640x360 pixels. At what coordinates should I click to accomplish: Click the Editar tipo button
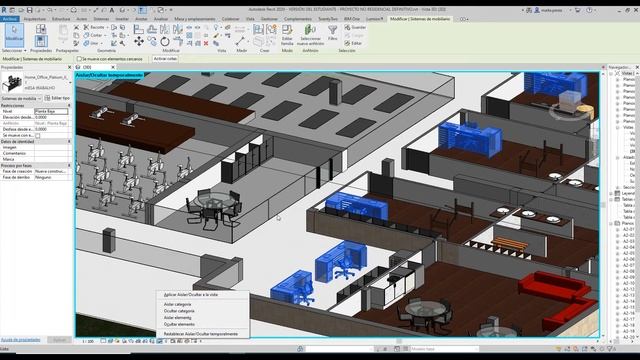coord(57,98)
